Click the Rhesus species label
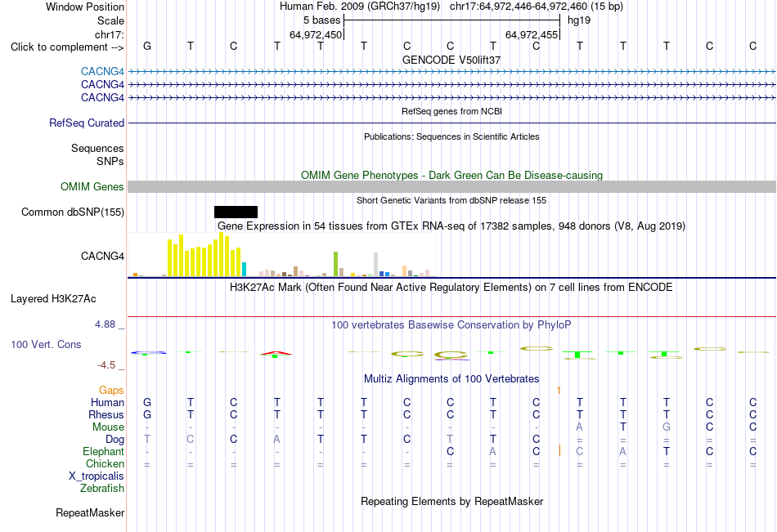777x532 pixels. point(106,414)
